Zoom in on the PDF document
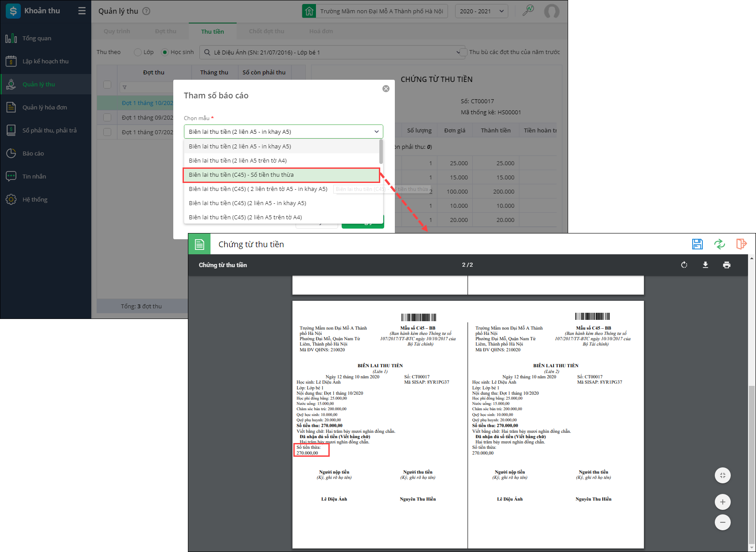 (x=723, y=502)
